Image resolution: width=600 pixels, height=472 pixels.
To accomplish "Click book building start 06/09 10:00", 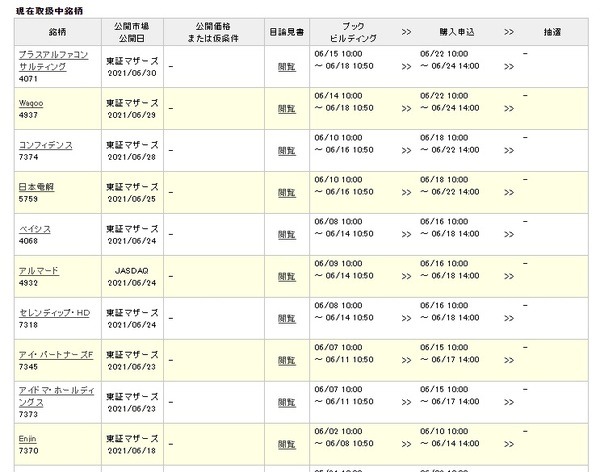I will tap(338, 263).
